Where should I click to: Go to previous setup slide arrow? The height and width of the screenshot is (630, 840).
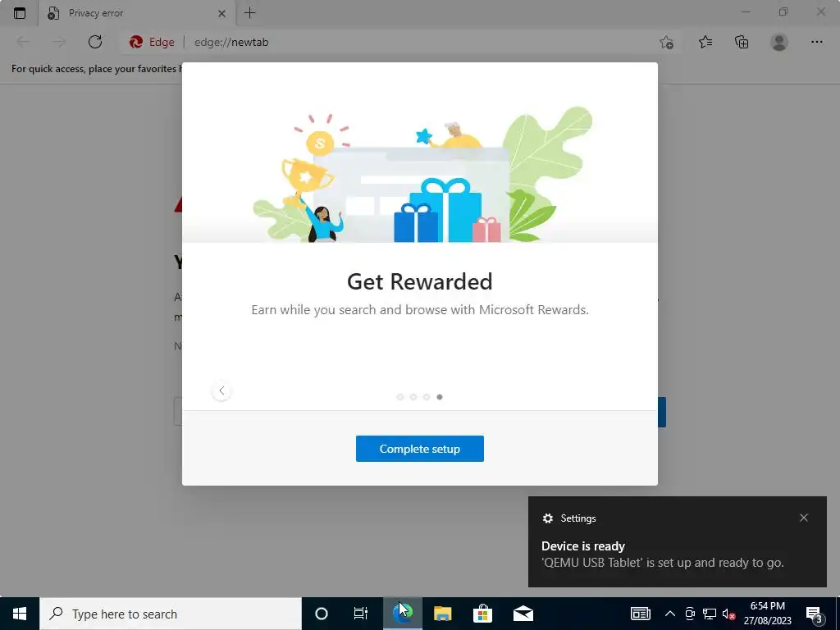point(221,390)
